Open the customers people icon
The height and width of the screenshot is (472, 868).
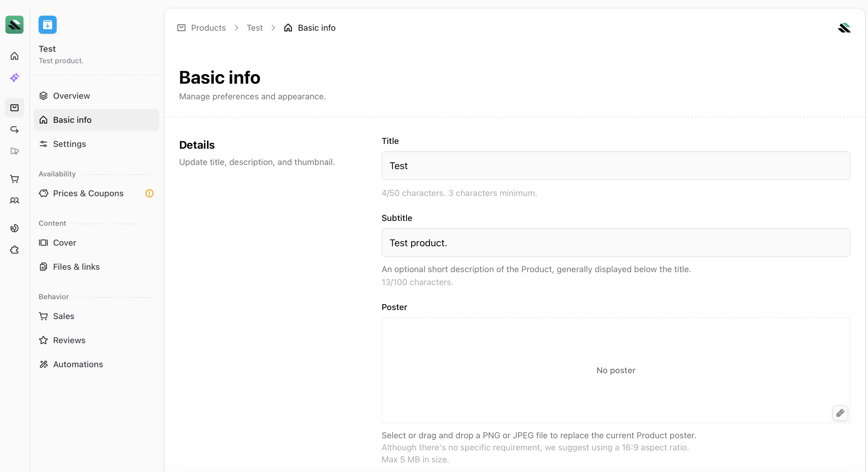coord(14,201)
